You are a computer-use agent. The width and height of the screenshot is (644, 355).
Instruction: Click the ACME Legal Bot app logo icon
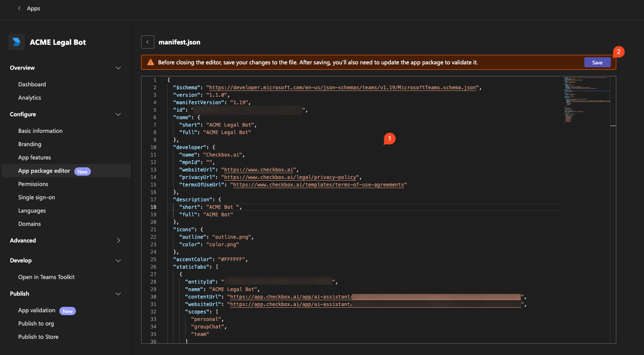(x=17, y=42)
